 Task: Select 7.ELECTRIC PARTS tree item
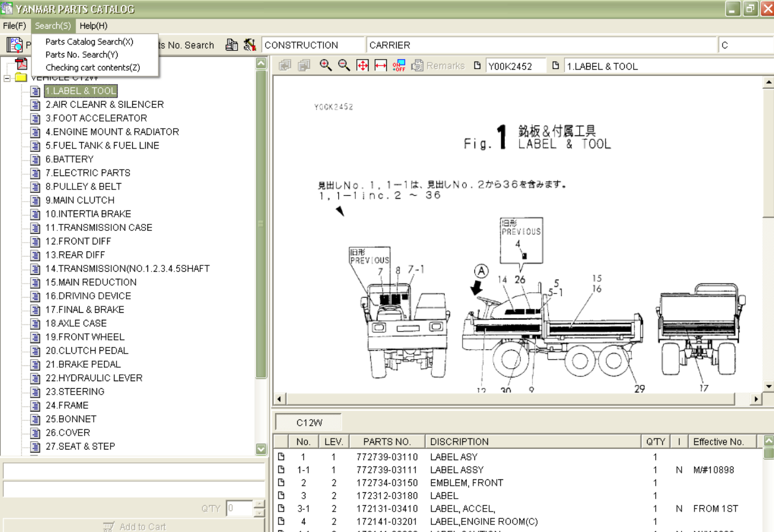(88, 173)
